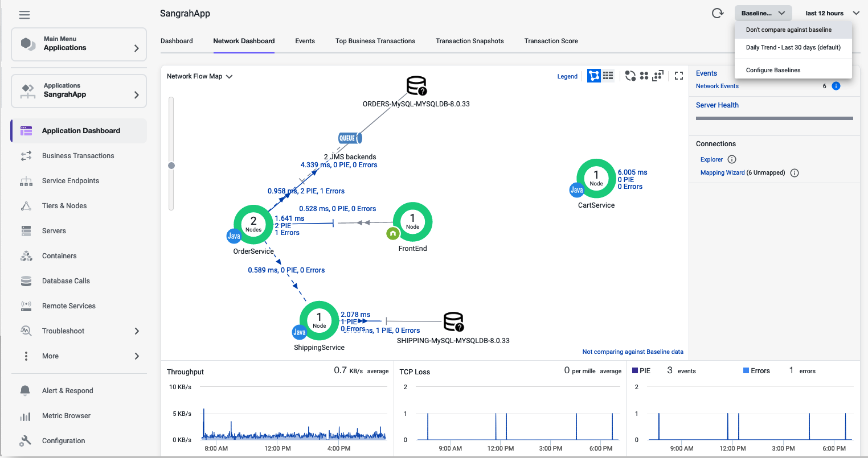This screenshot has height=458, width=868.
Task: Open the hamburger navigation menu
Action: click(24, 15)
